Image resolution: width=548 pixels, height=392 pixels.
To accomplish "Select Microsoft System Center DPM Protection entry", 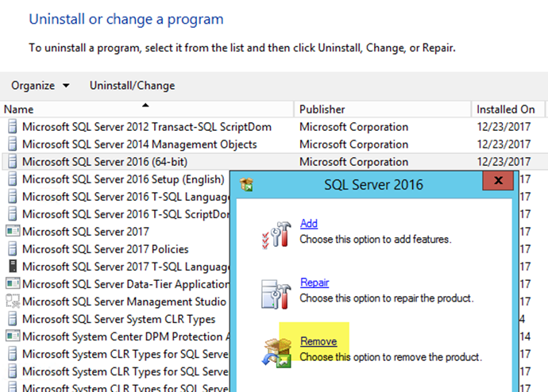I will pos(125,336).
